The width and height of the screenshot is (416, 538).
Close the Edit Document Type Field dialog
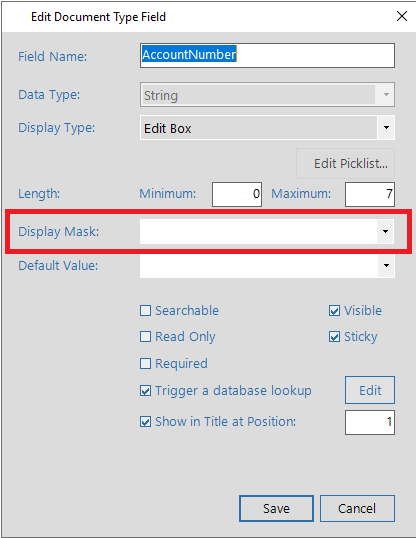pyautogui.click(x=402, y=16)
